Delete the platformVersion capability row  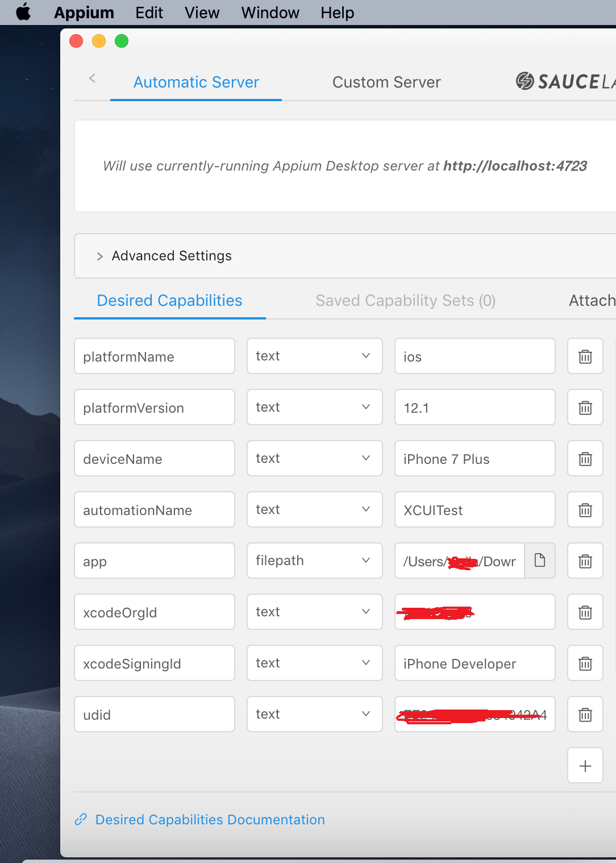tap(585, 408)
